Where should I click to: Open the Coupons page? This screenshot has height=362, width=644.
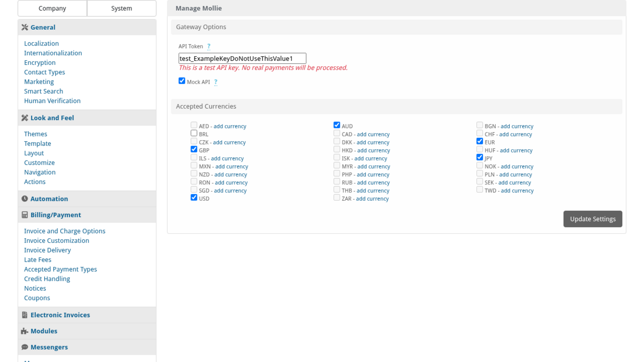[x=37, y=298]
